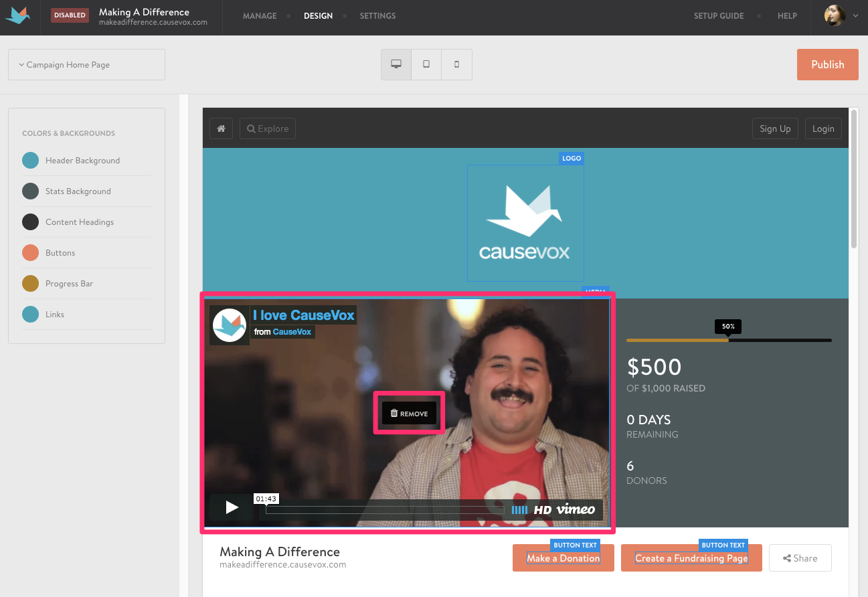This screenshot has height=597, width=868.
Task: Click 'from CauseVox' author link
Action: click(x=283, y=331)
